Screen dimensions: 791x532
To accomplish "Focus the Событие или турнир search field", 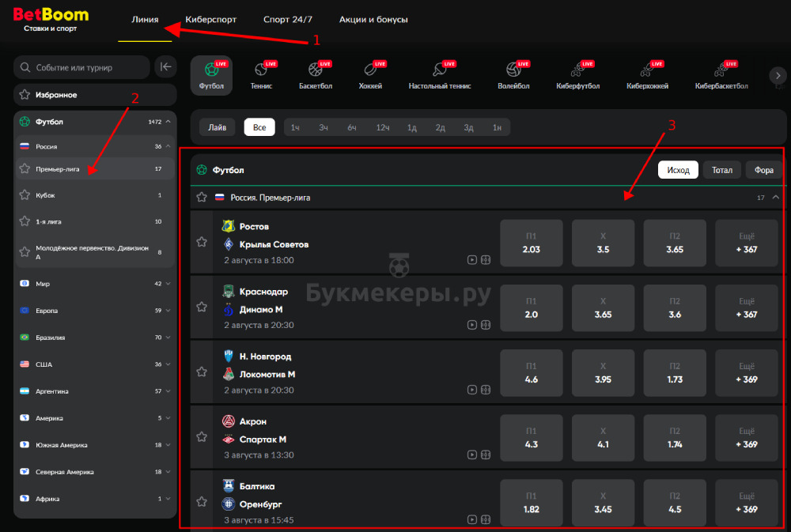I will click(81, 67).
